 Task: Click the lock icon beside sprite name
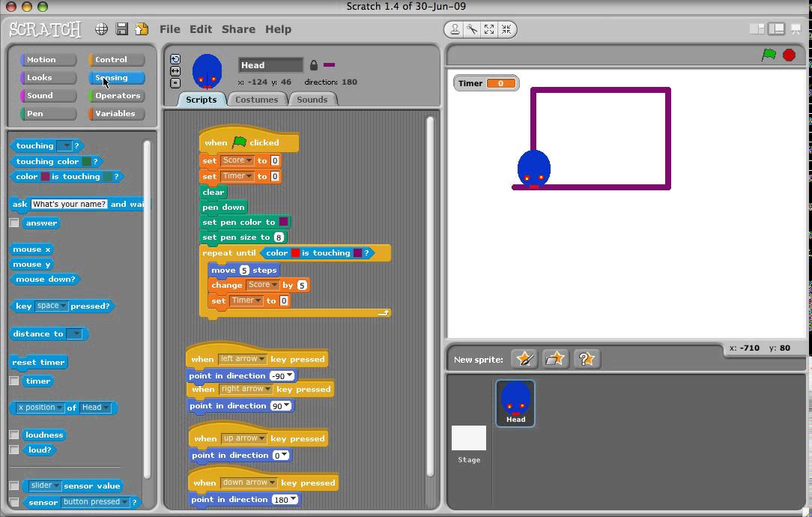point(313,65)
